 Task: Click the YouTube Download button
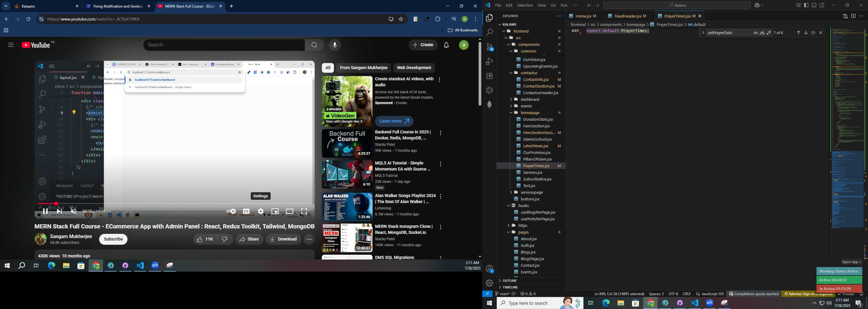283,240
